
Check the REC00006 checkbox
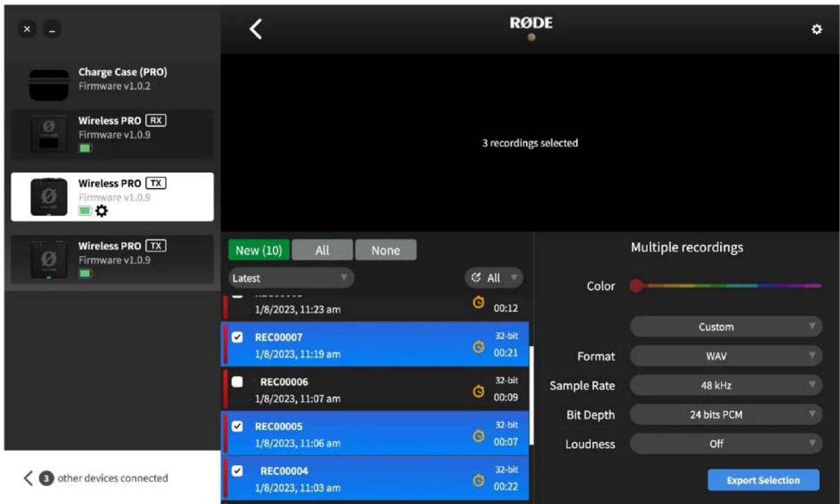[x=237, y=382]
